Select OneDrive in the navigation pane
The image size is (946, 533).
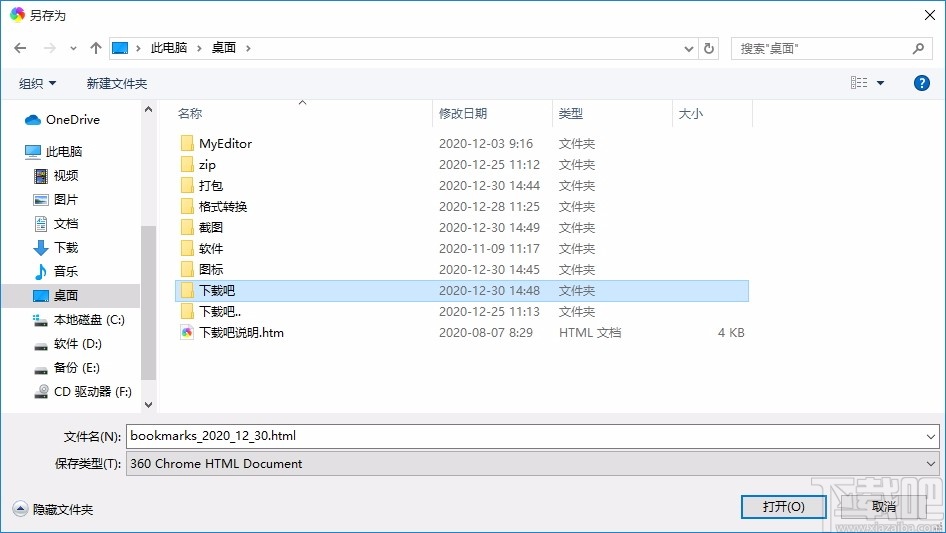tap(62, 120)
